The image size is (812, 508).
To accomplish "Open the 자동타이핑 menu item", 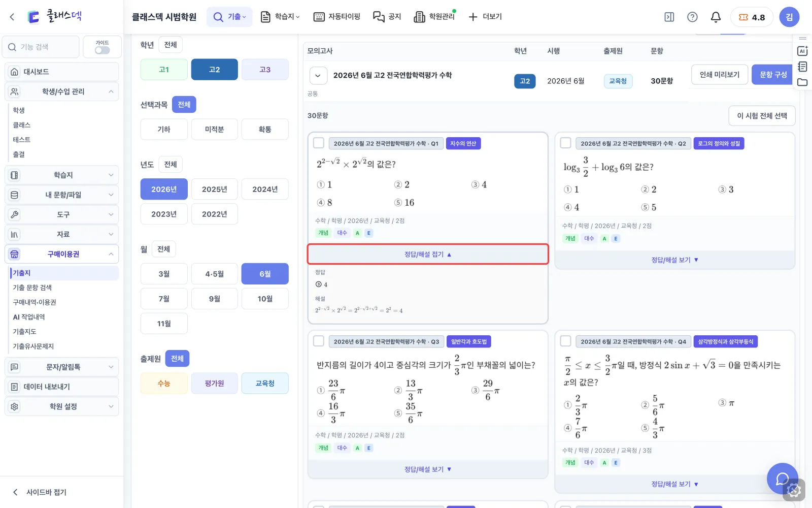I will (x=337, y=17).
